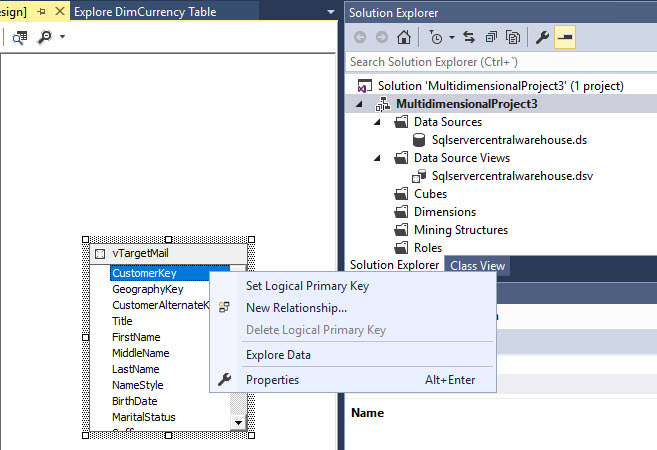Click the Sync with Active Document icon

[x=469, y=37]
